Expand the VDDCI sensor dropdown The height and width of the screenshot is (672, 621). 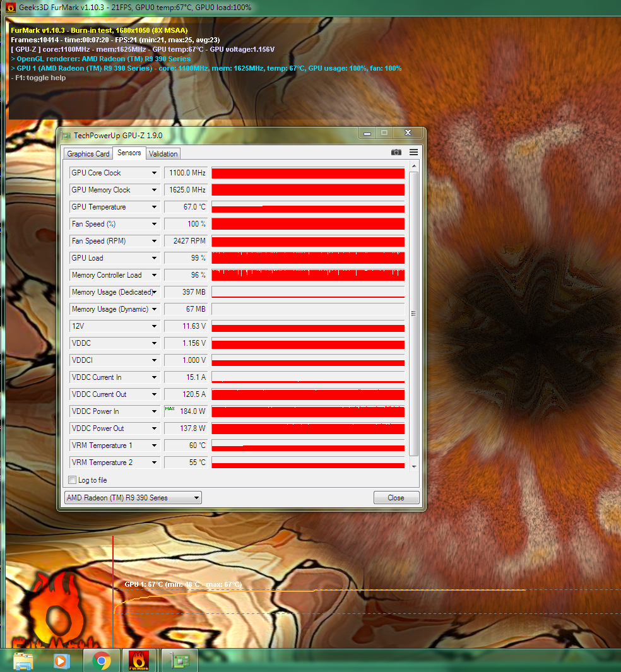(x=154, y=360)
